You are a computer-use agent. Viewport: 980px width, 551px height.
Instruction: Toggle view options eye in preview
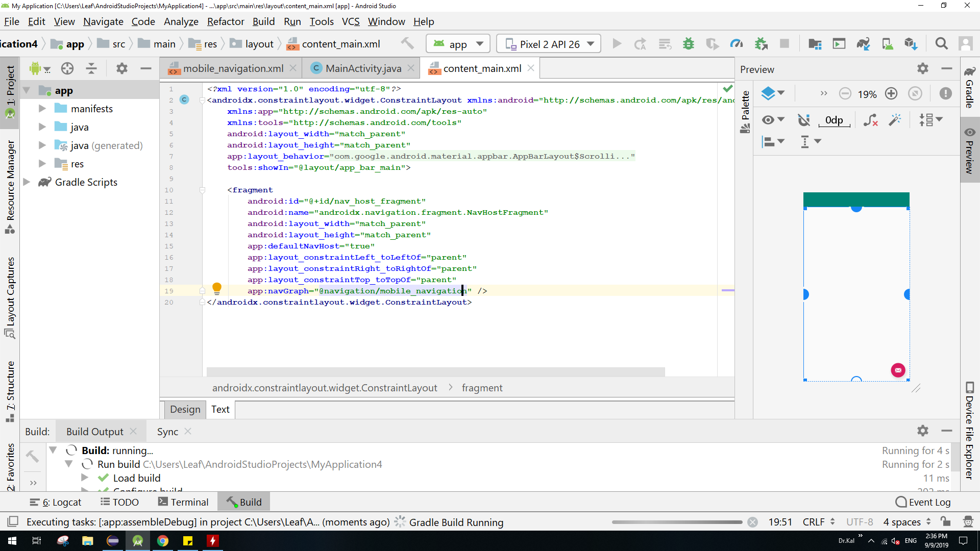click(x=773, y=120)
